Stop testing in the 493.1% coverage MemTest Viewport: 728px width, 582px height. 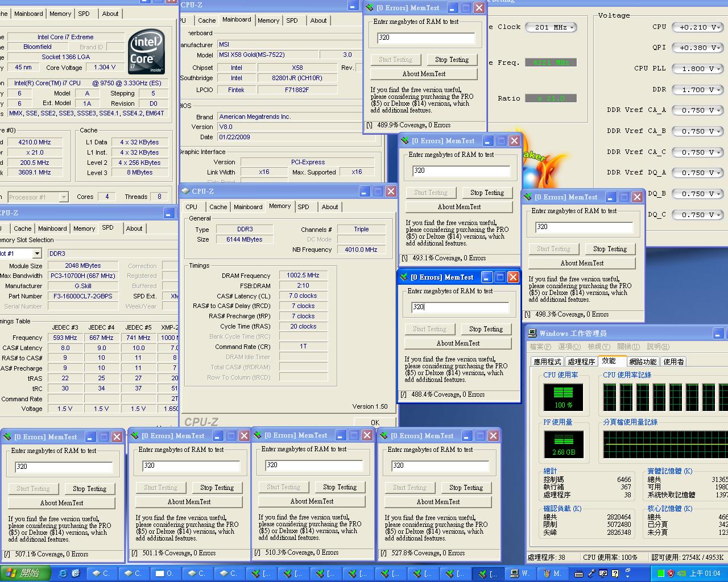coord(487,193)
